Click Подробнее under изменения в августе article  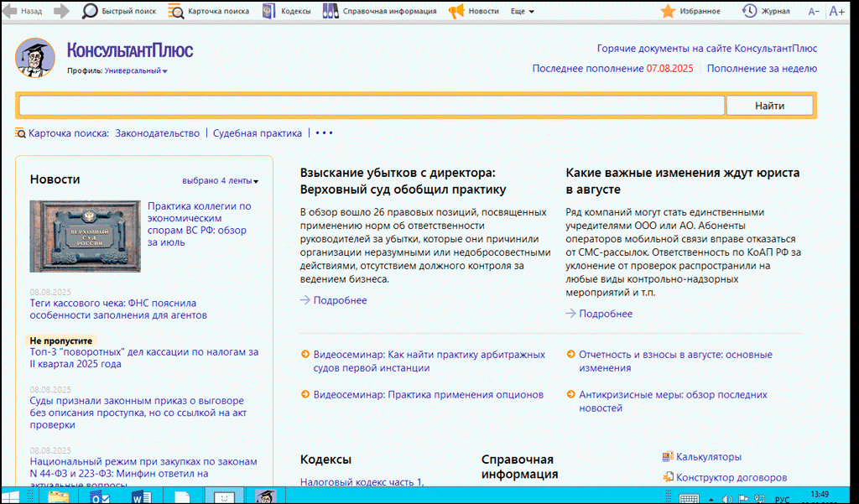pos(606,314)
